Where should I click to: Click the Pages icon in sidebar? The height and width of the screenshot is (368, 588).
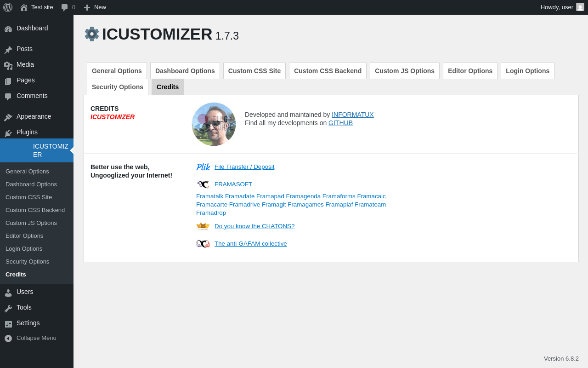point(8,80)
